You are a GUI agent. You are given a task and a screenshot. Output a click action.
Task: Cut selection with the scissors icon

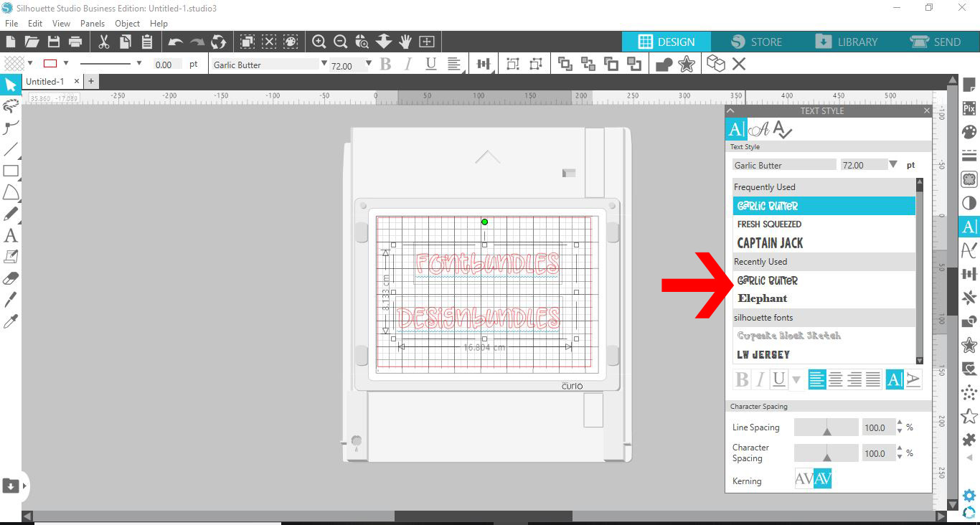coord(103,42)
